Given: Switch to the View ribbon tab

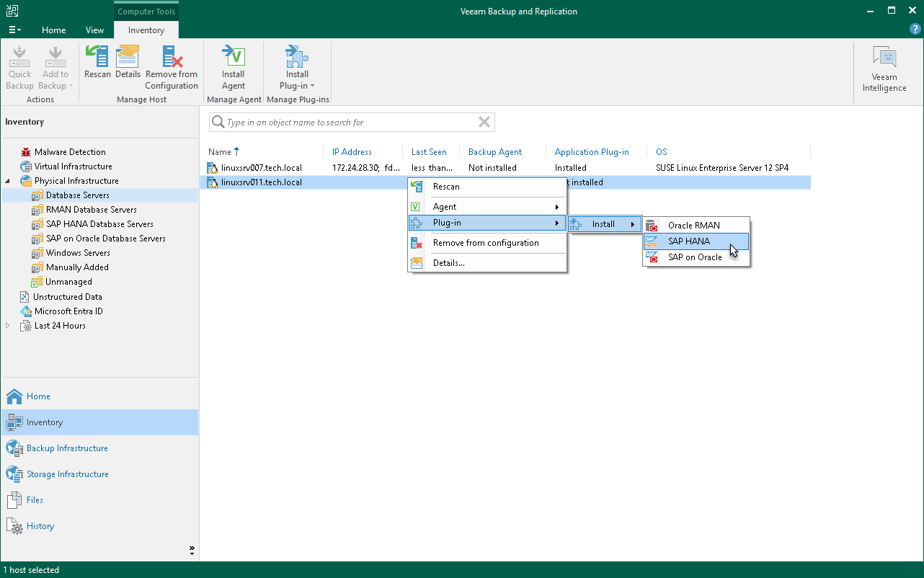Looking at the screenshot, I should (x=94, y=30).
